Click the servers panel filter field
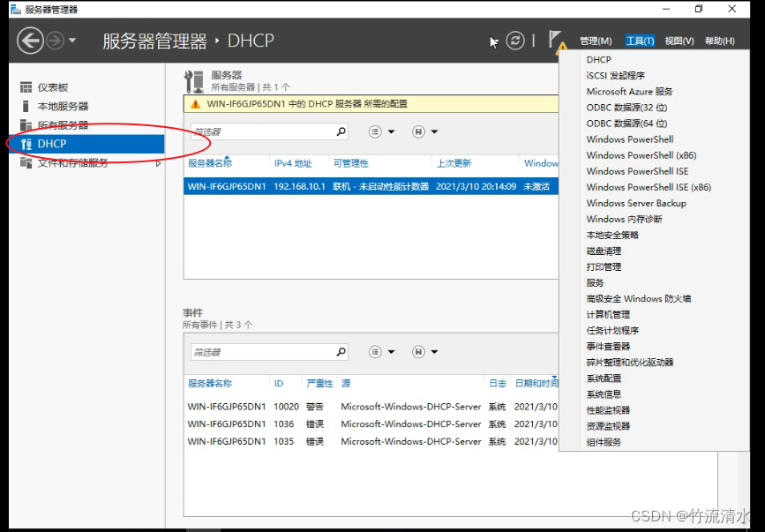Screen dimensions: 765x532 tap(262, 131)
